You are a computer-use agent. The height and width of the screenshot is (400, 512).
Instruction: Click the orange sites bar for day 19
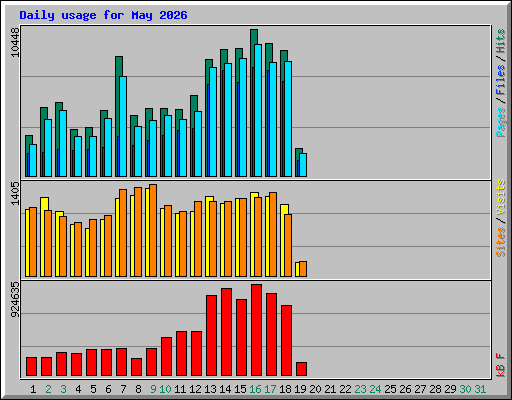coord(303,269)
